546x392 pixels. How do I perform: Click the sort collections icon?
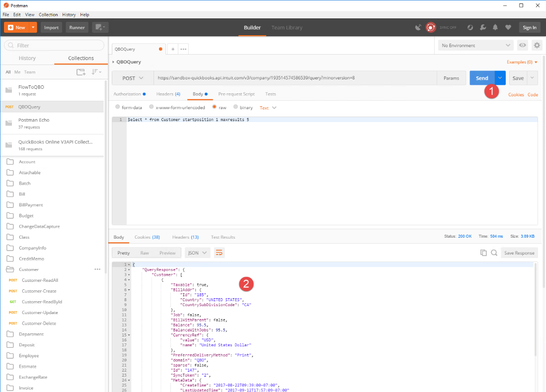[96, 72]
